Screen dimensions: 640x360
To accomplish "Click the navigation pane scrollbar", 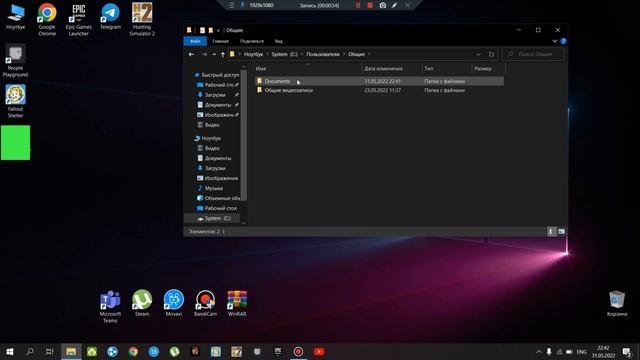I will pos(244,135).
